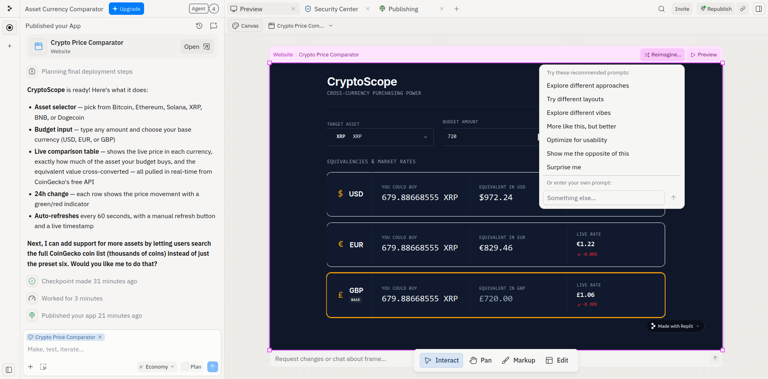Choose the Surprise me prompt

564,167
